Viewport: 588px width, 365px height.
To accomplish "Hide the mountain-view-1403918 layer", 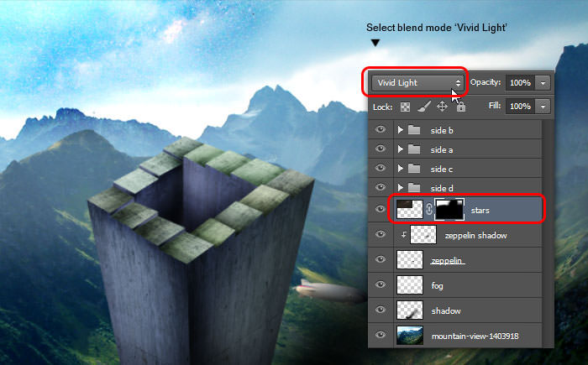I will point(381,335).
